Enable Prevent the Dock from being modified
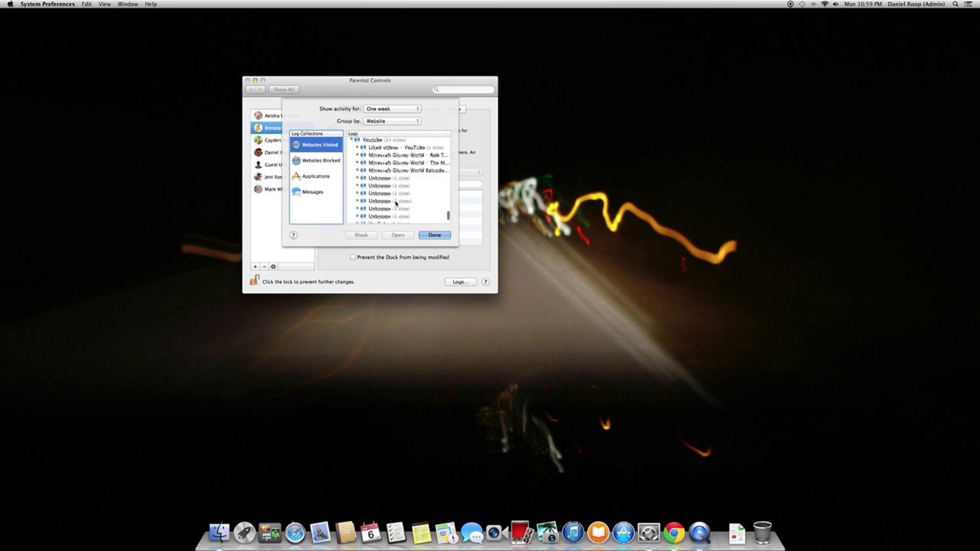 coord(353,257)
